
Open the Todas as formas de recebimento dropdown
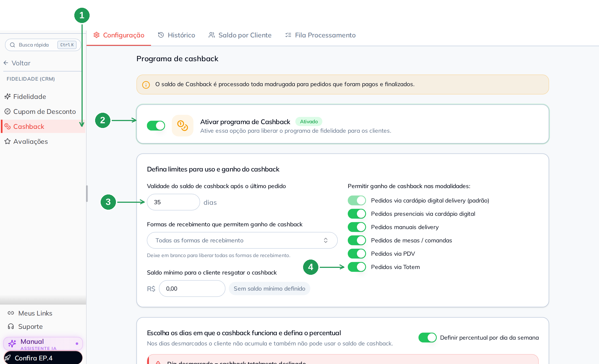[242, 240]
